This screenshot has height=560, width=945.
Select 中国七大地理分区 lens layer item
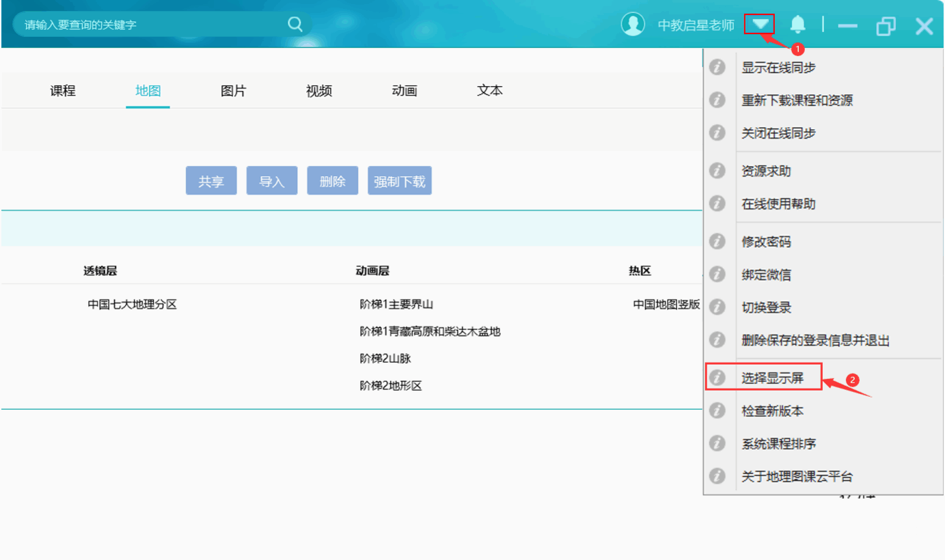pyautogui.click(x=132, y=305)
